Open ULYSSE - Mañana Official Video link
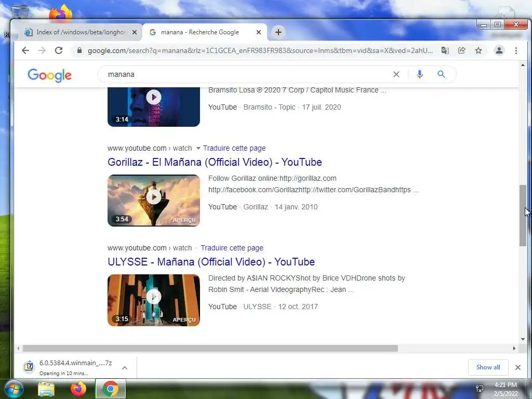Image resolution: width=532 pixels, height=399 pixels. 211,262
